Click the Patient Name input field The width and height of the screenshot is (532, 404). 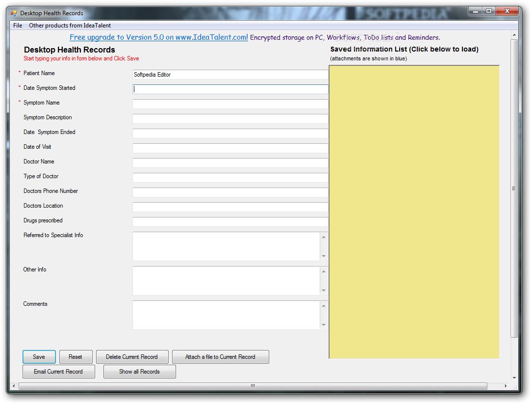click(230, 75)
